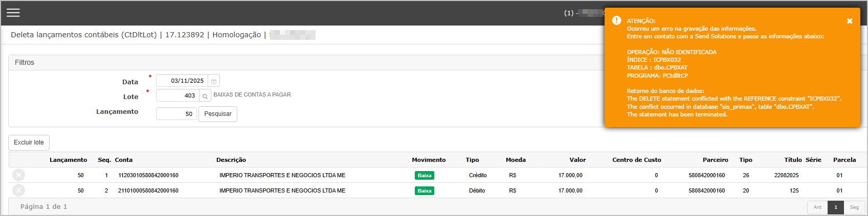Viewport: 868px width, 216px height.
Task: Click the Descrição column header
Action: (x=231, y=160)
